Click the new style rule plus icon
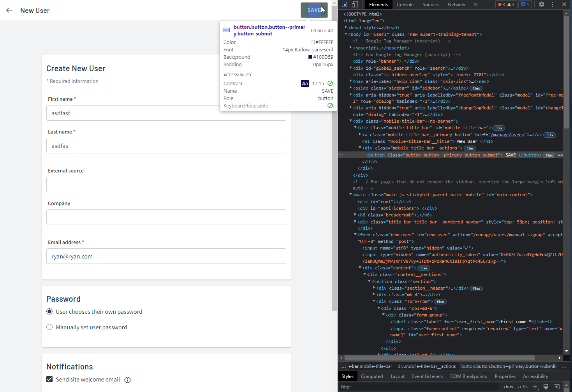This screenshot has height=392, width=572. [535, 387]
